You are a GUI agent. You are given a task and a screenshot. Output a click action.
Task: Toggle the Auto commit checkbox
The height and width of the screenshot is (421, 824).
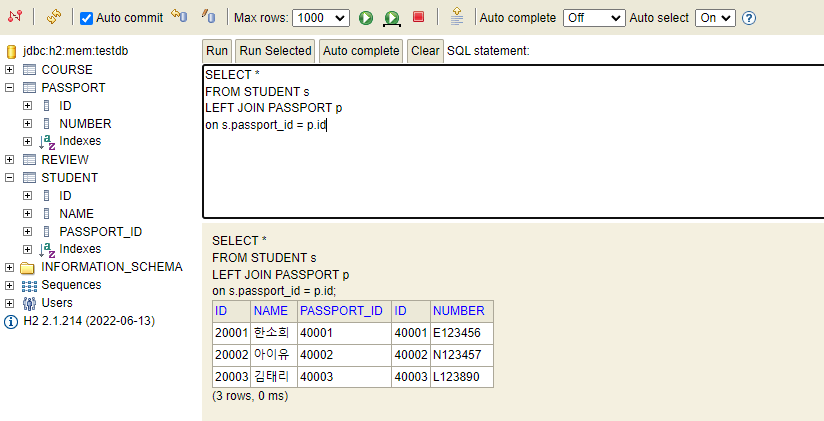pos(86,18)
